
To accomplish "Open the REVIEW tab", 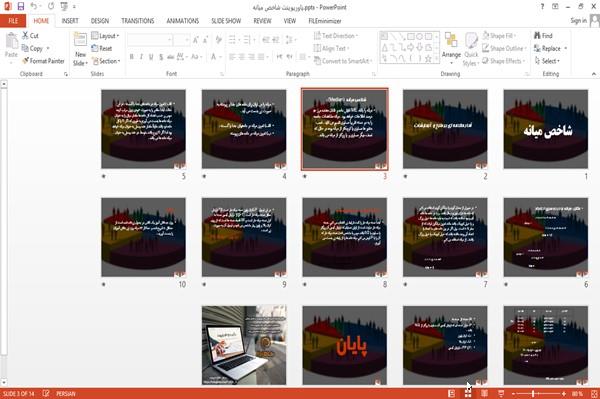I will (262, 21).
